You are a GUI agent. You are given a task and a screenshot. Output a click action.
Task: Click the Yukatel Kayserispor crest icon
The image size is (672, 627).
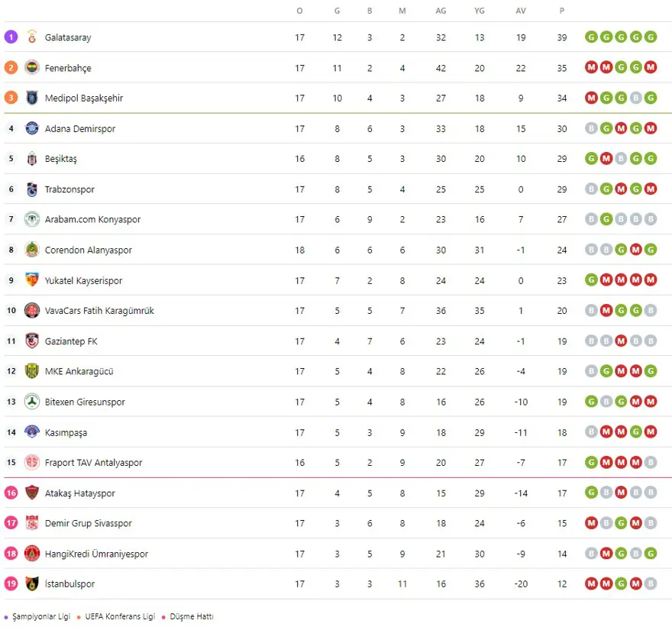coord(32,280)
